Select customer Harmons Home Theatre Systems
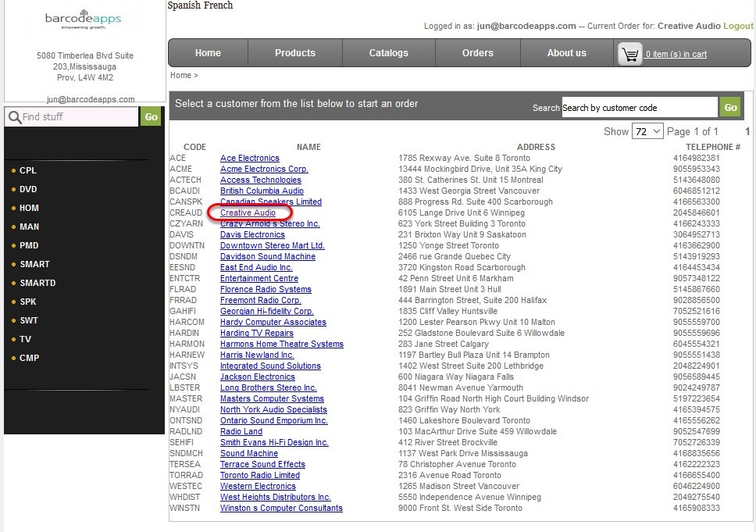 (282, 344)
